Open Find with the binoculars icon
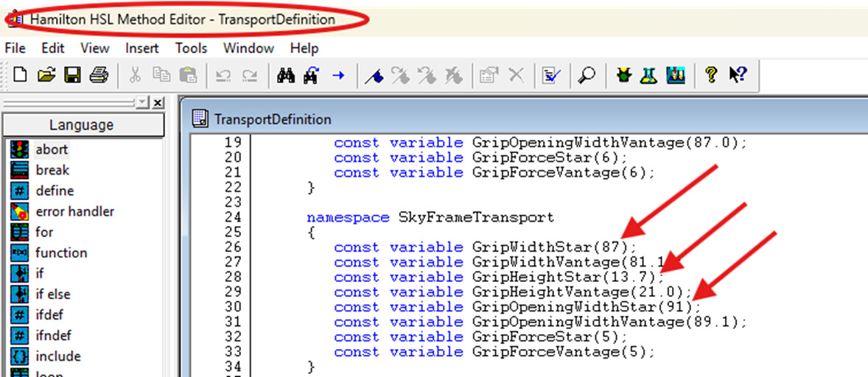Screen dimensions: 868x377 tap(286, 74)
